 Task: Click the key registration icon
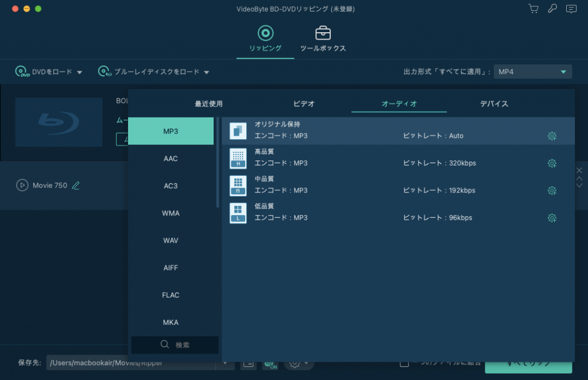point(552,9)
